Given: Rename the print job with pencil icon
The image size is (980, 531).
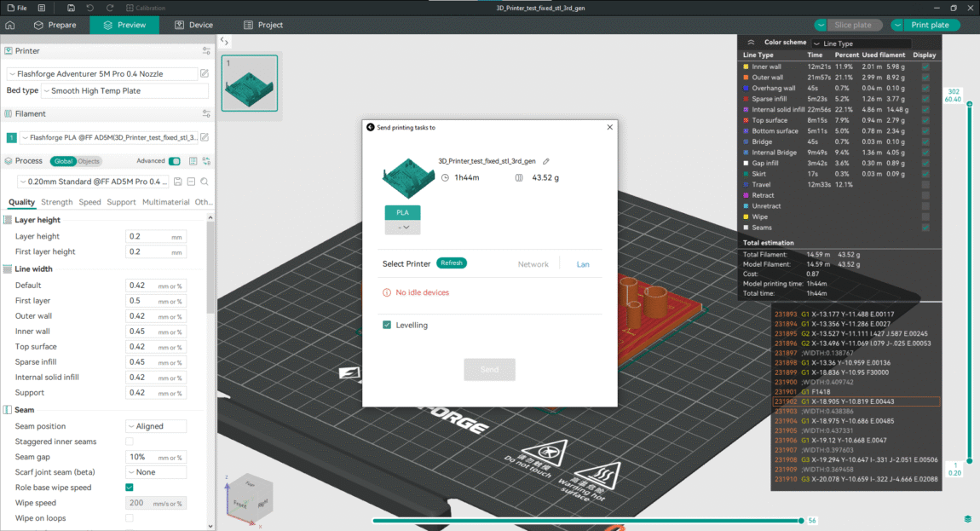Looking at the screenshot, I should pyautogui.click(x=546, y=161).
